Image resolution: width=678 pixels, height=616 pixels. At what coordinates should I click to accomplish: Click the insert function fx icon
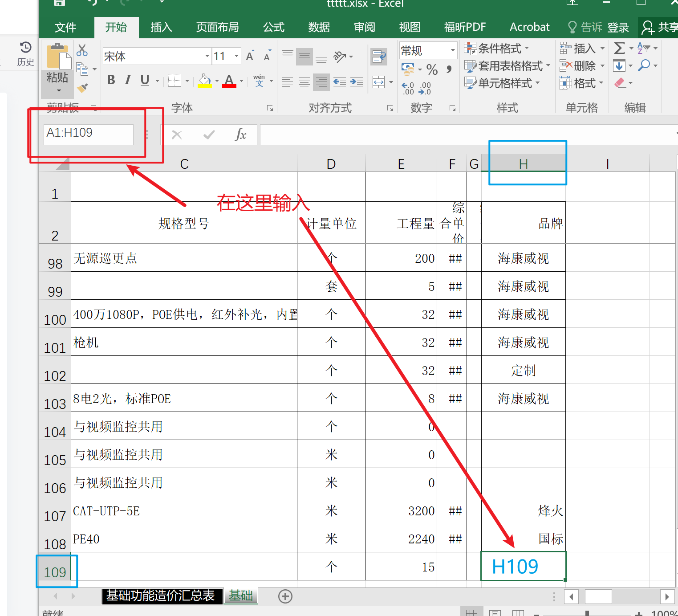pyautogui.click(x=240, y=135)
